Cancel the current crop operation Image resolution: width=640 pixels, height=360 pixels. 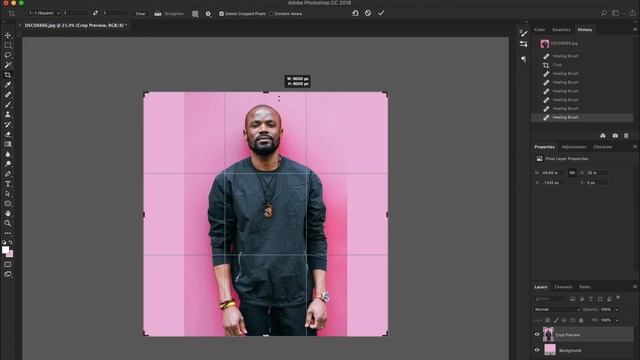point(368,13)
